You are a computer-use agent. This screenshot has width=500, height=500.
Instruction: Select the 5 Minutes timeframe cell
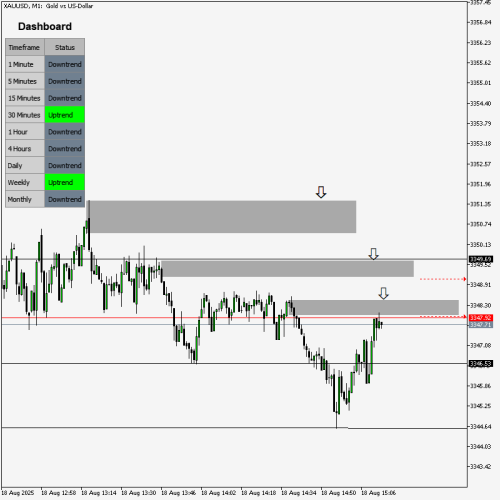coord(25,81)
